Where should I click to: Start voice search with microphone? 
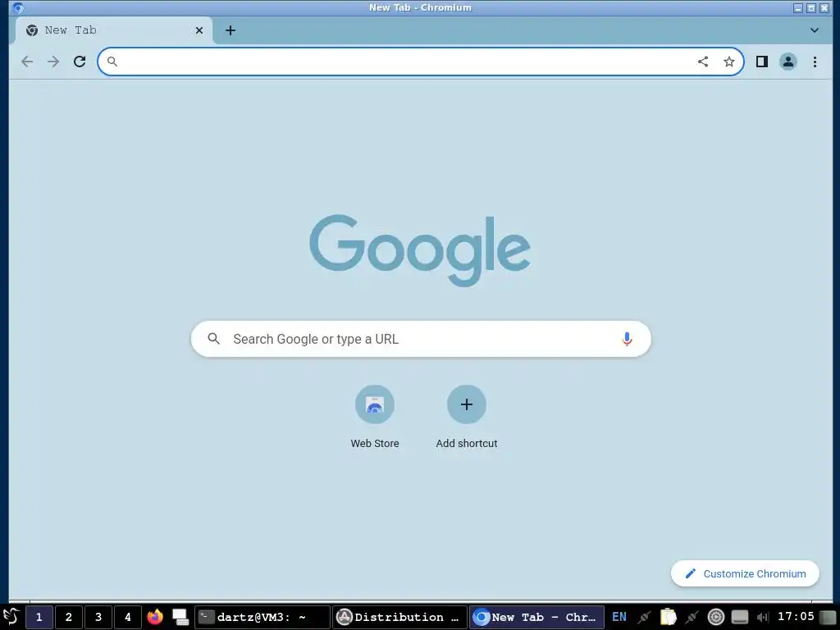(627, 339)
